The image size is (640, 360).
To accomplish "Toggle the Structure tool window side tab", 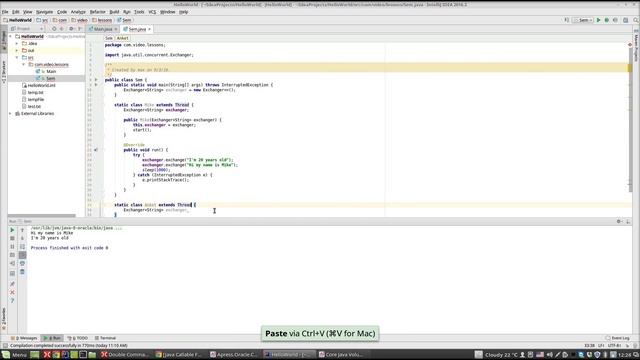I will 4,72.
